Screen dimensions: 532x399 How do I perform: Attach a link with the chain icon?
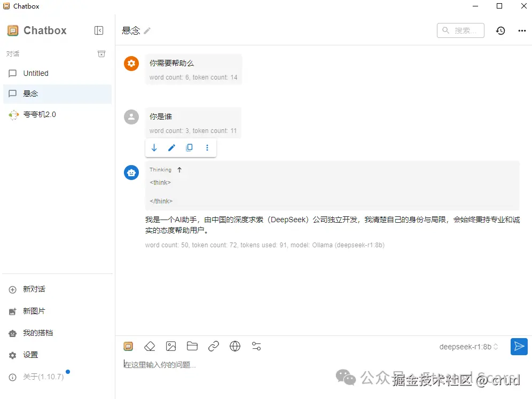214,347
